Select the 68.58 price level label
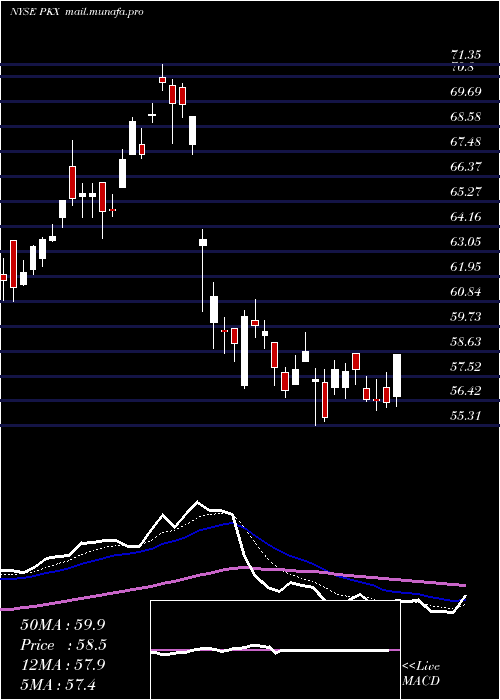This screenshot has width=500, height=700. [x=466, y=117]
